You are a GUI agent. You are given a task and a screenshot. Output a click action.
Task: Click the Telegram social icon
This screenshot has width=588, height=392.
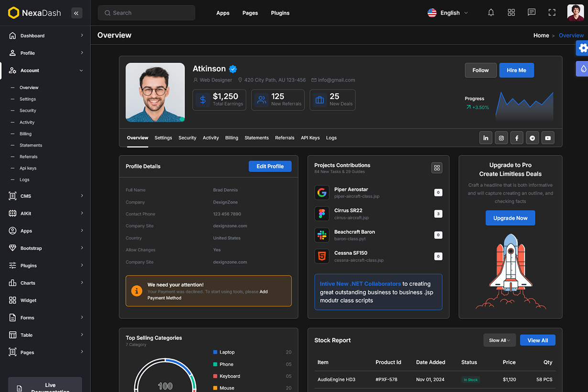[x=532, y=138]
